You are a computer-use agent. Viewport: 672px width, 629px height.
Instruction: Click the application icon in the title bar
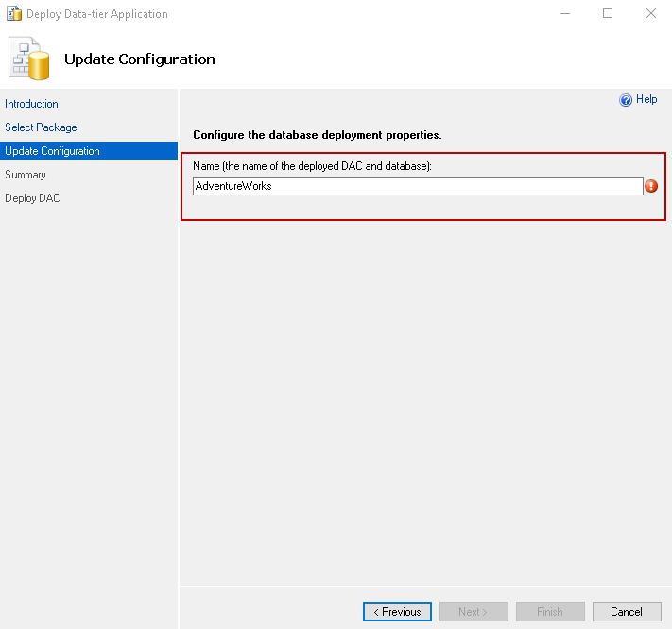pyautogui.click(x=14, y=14)
